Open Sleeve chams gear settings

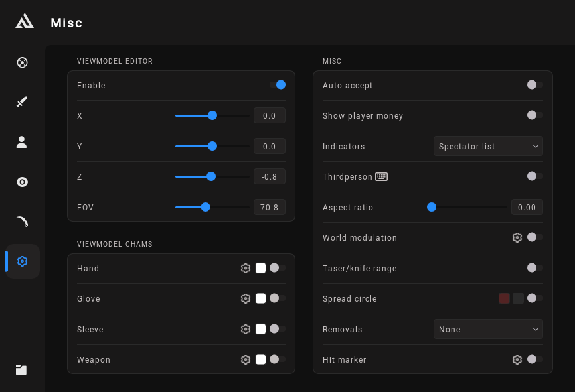click(246, 329)
